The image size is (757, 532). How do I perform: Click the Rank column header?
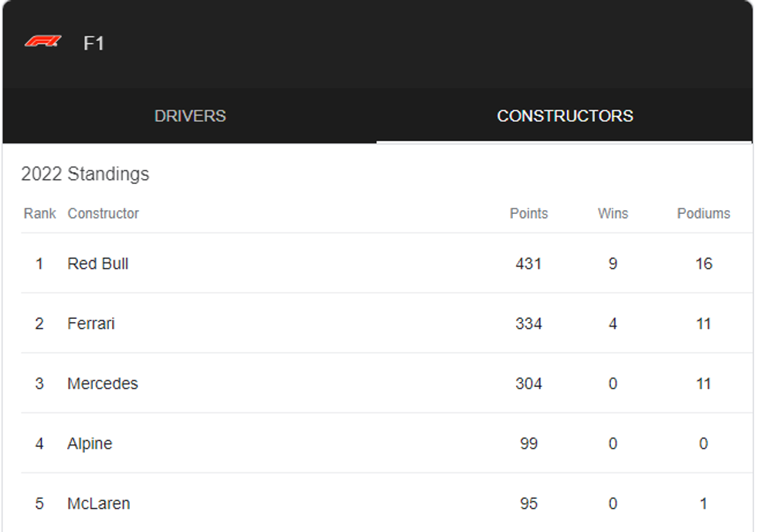39,213
